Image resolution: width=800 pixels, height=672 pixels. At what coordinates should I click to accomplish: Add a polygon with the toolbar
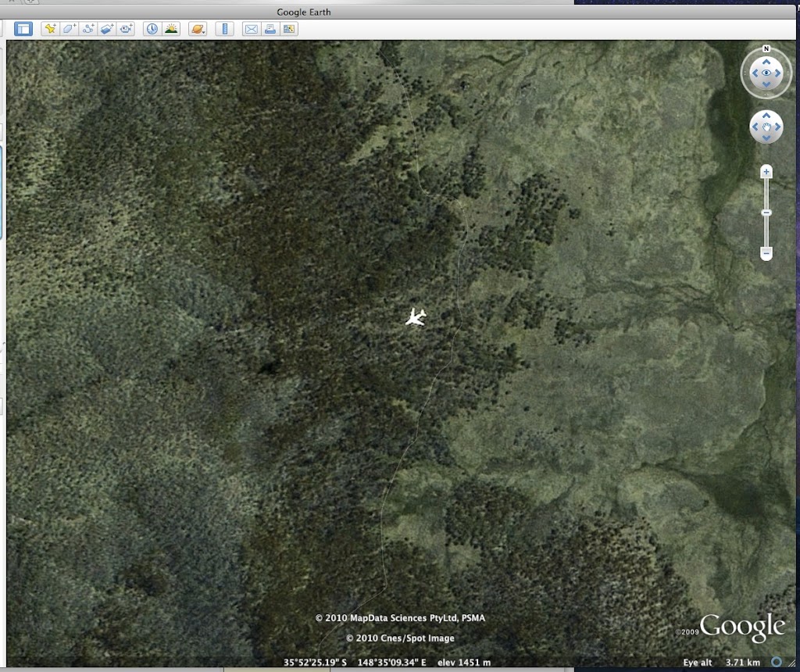[x=69, y=29]
